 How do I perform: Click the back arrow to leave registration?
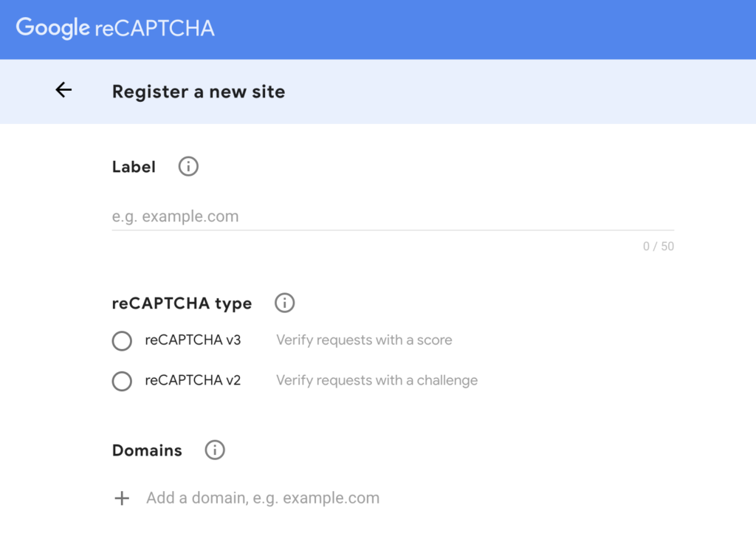coord(63,90)
